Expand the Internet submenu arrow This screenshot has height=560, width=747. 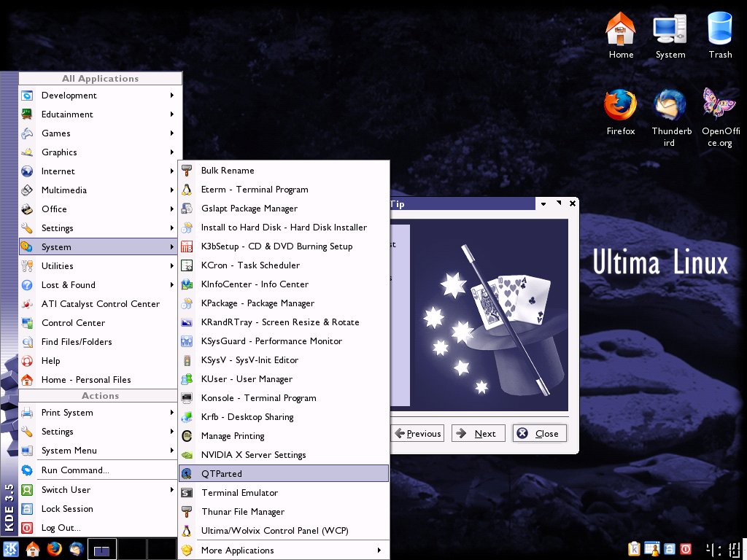tap(172, 171)
